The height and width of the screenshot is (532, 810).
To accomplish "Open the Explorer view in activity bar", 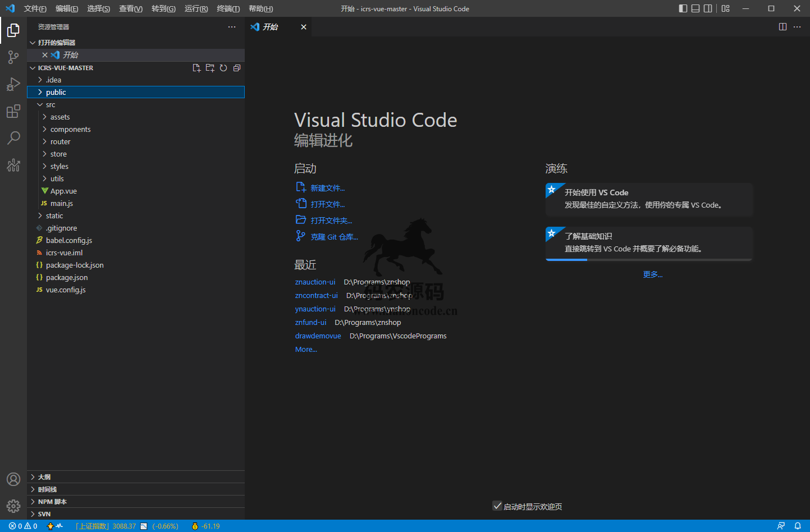I will (x=13, y=30).
